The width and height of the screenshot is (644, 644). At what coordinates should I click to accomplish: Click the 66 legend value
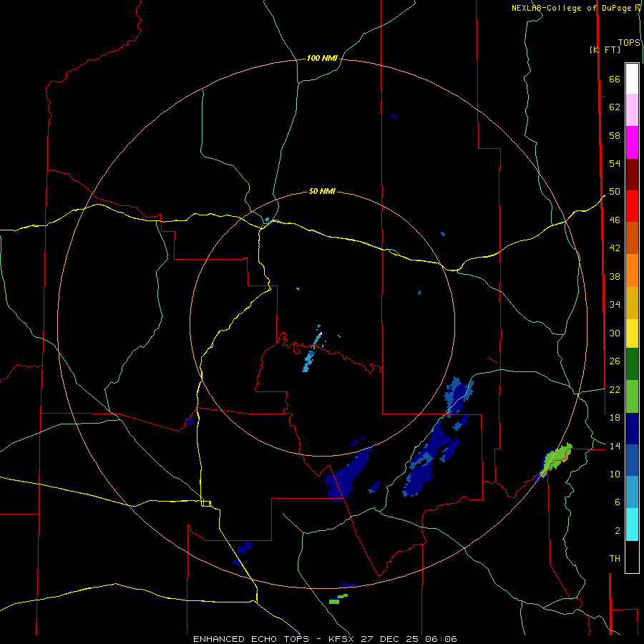tap(615, 79)
